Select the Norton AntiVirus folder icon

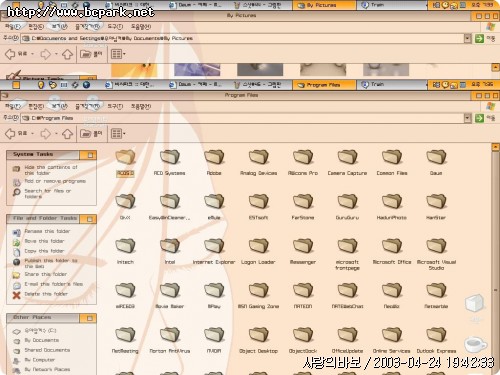point(170,335)
